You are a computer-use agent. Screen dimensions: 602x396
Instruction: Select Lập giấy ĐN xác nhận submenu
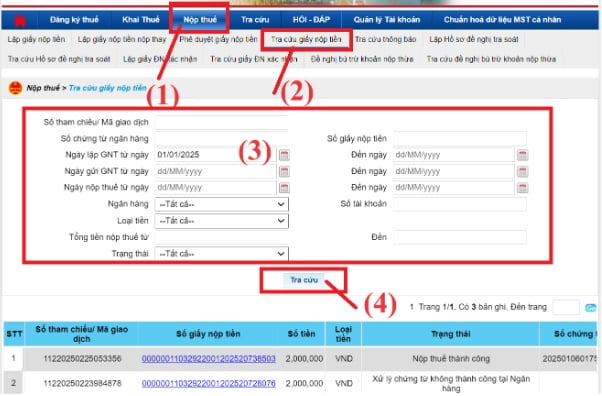(160, 59)
